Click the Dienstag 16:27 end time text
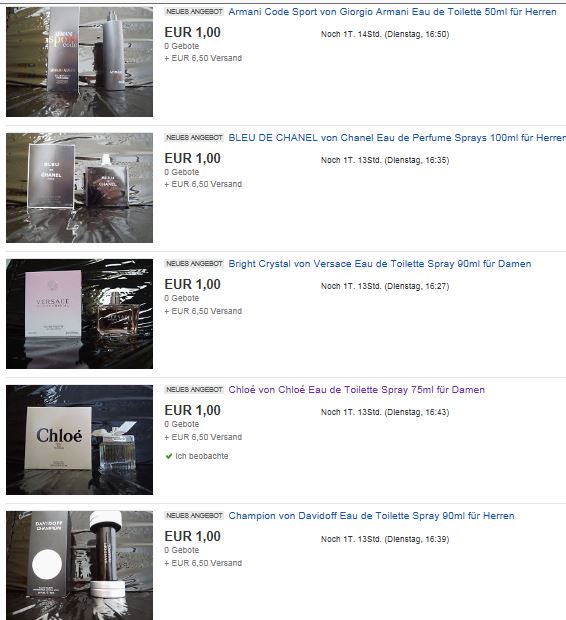The height and width of the screenshot is (620, 566). pos(416,286)
